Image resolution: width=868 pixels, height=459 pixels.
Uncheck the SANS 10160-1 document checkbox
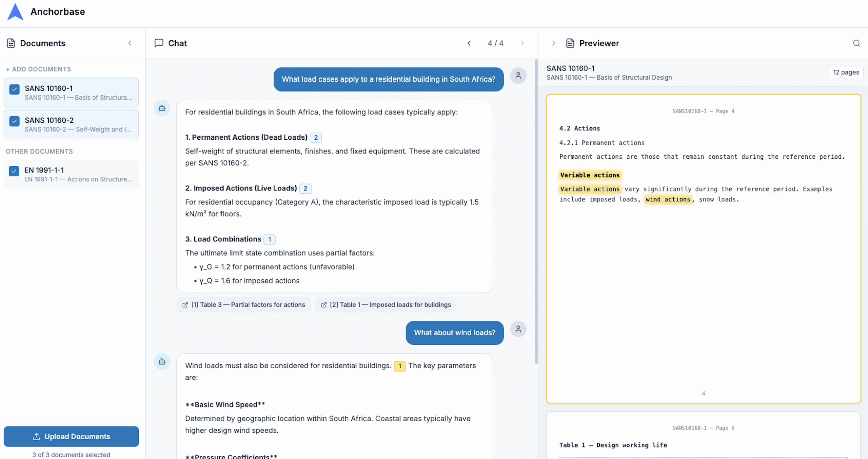[x=14, y=89]
